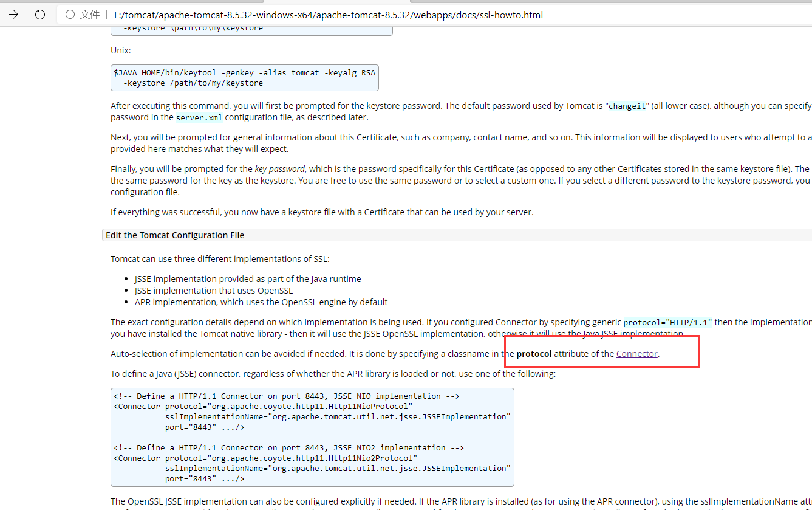Click the Http11Nio2Protocol Connector line
Viewport: 812px width, 510px height.
265,458
